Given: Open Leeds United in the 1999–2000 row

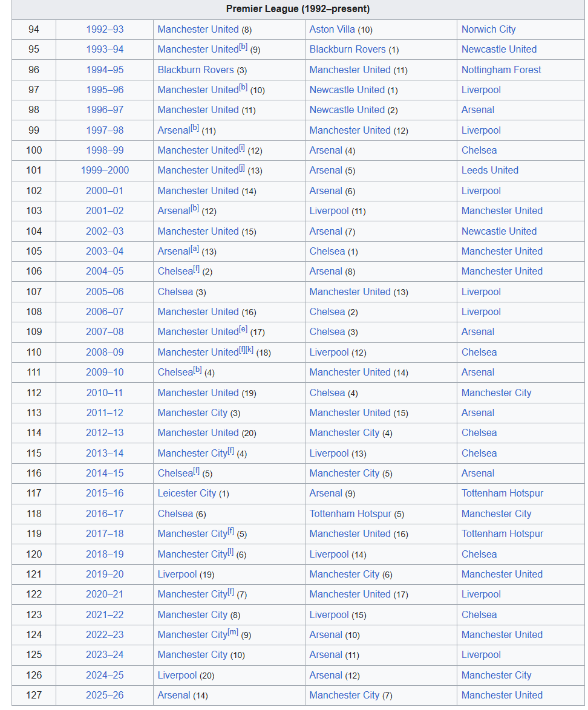Looking at the screenshot, I should click(x=490, y=171).
